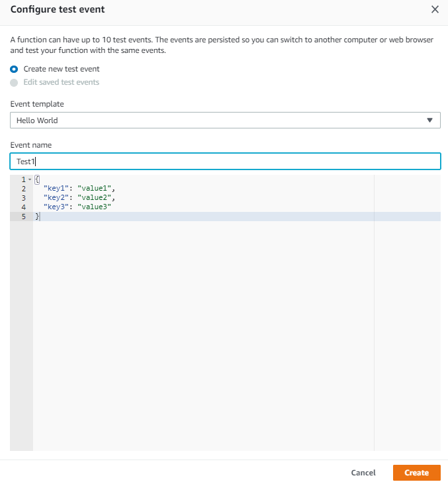Click line number 2 in editor gutter
The width and height of the screenshot is (448, 486).
23,189
